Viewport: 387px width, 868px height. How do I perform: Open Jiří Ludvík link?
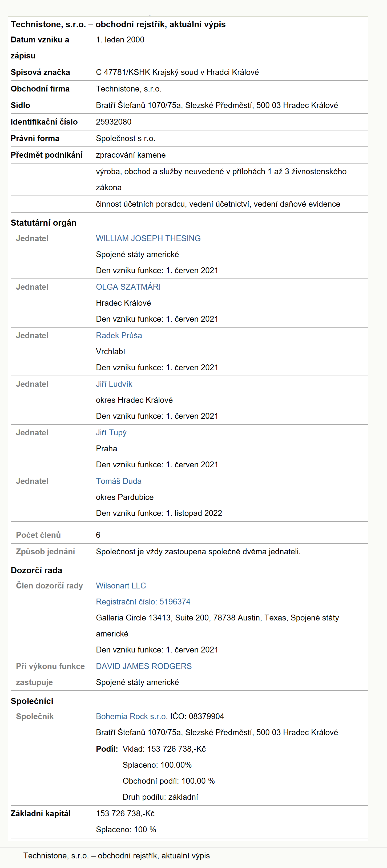coord(114,384)
